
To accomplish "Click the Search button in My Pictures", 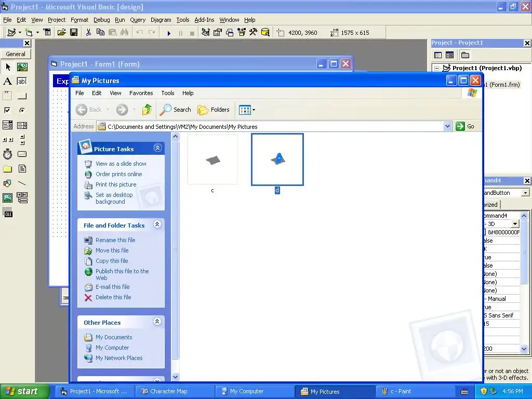I will (175, 110).
